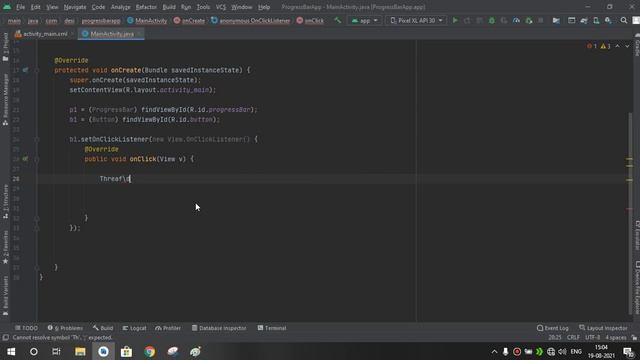Image resolution: width=640 pixels, height=360 pixels.
Task: Click the Sync Project with Gradle icon
Action: click(584, 20)
